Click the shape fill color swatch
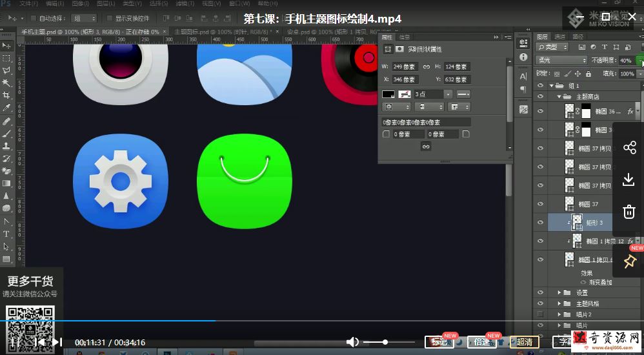644x355 pixels. (x=388, y=94)
